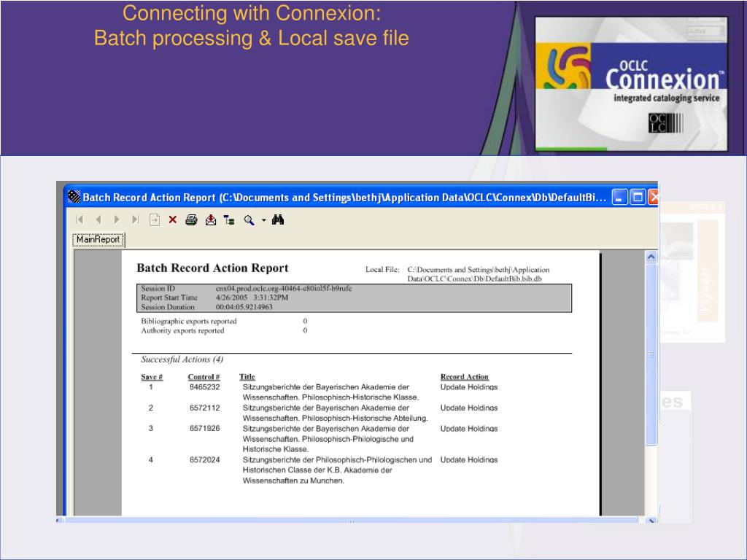Print the batch report

pyautogui.click(x=192, y=219)
